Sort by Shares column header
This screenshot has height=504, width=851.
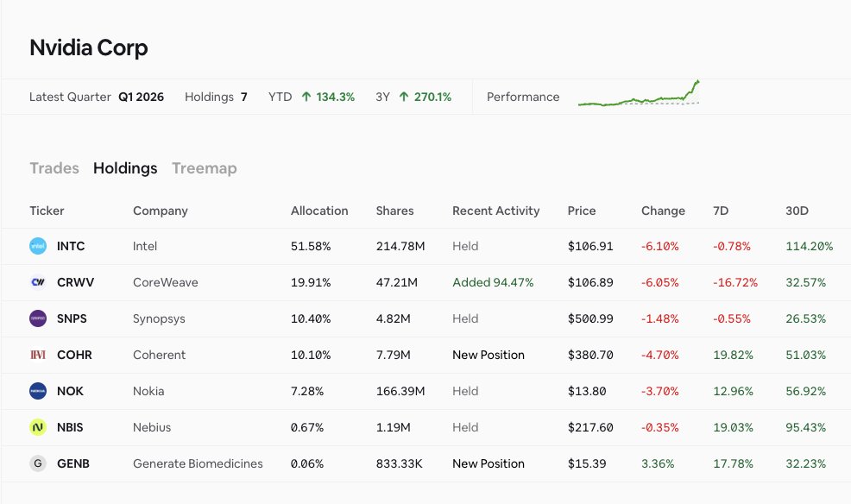point(394,211)
